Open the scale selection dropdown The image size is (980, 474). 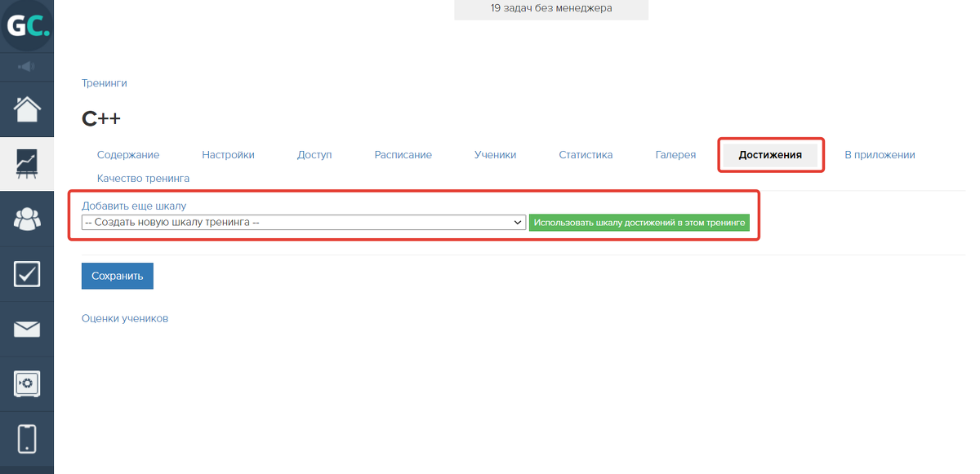point(304,222)
